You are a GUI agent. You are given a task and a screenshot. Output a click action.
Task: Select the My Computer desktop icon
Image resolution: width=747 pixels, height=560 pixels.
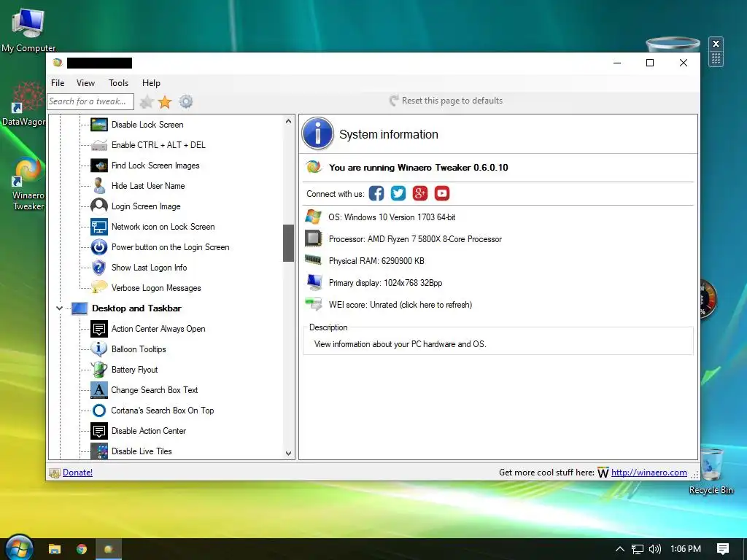coord(28,30)
